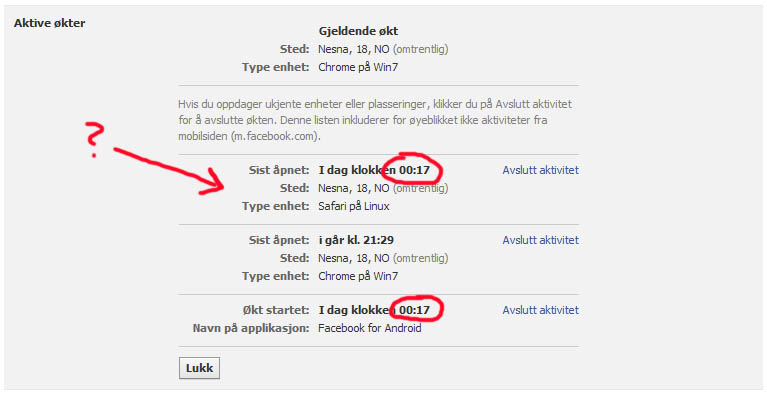Image resolution: width=767 pixels, height=395 pixels.
Task: Click current session's Nesna, 18, NO location
Action: tap(354, 49)
